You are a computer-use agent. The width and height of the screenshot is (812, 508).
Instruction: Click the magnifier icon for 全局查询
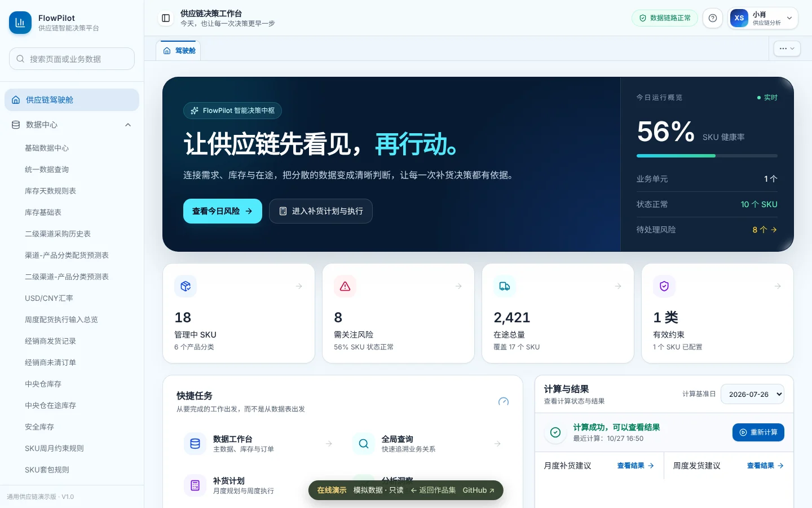click(364, 444)
